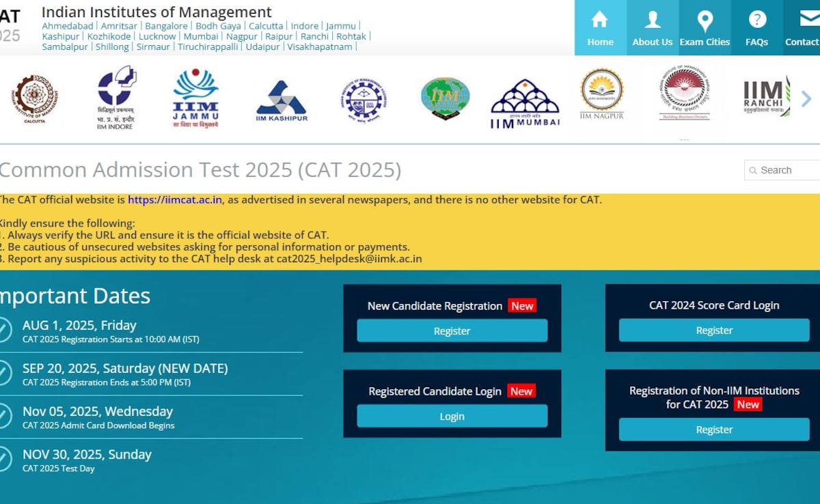Viewport: 820px width, 504px height.
Task: Open the Contact page
Action: 802,28
